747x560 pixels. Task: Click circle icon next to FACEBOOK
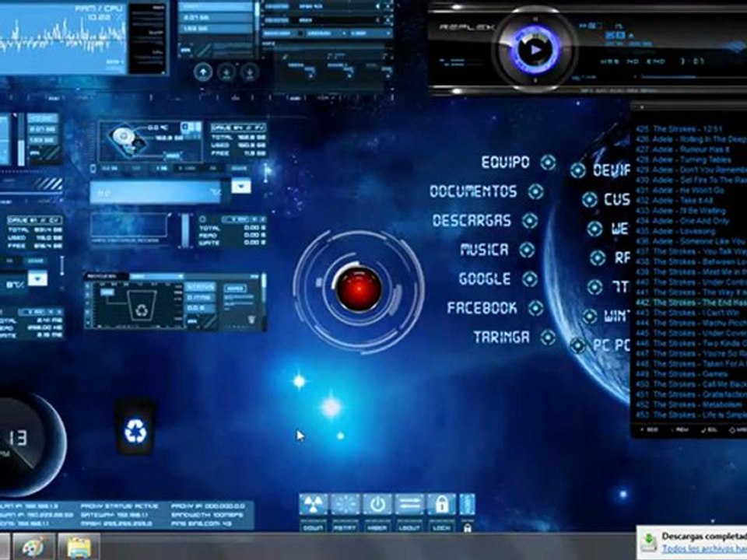click(535, 308)
